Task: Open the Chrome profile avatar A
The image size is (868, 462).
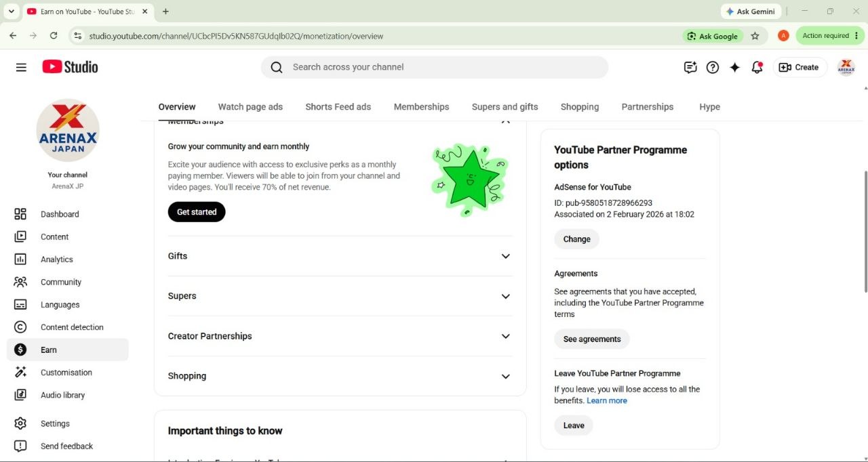Action: click(783, 36)
